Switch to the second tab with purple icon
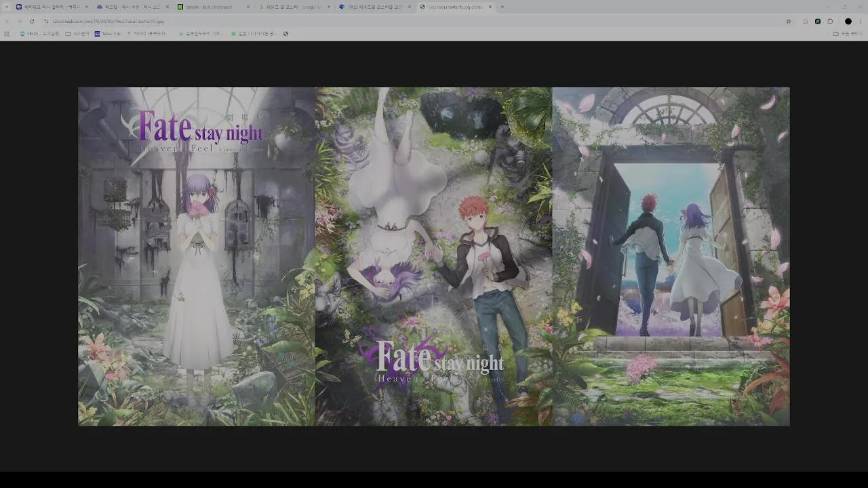The image size is (868, 488). (133, 7)
